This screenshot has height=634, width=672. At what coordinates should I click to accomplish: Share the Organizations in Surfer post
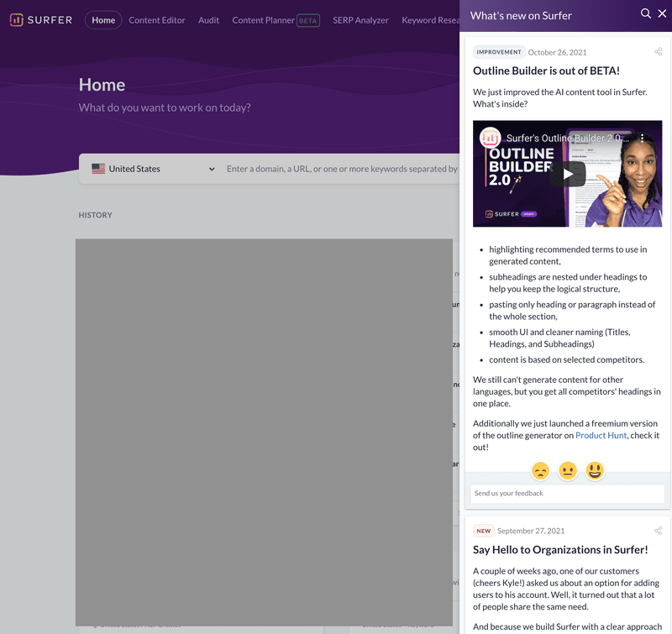click(x=658, y=531)
